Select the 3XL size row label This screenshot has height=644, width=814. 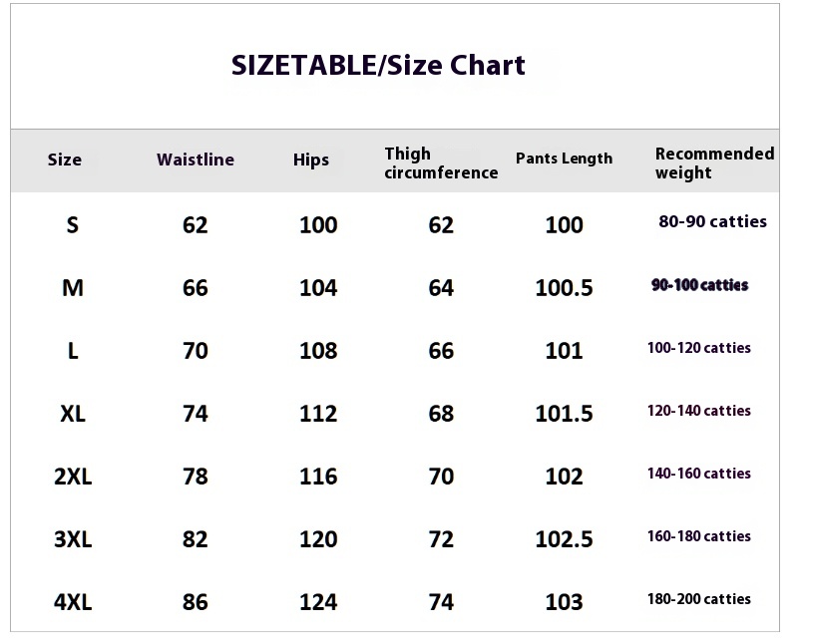pyautogui.click(x=73, y=539)
